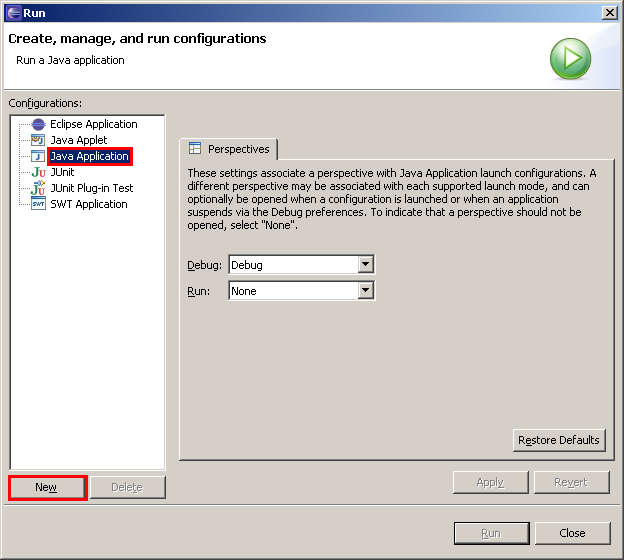Click the Eclipse icon in title bar
Screen dimensions: 624x560
click(12, 12)
